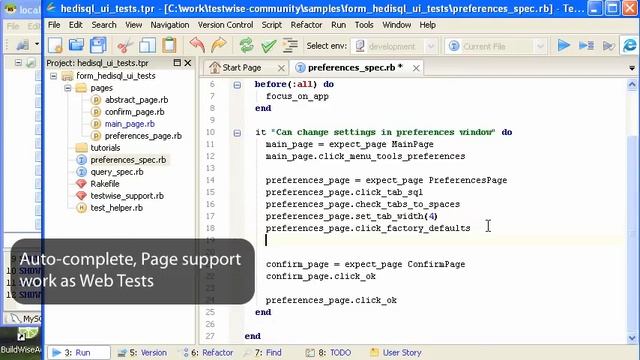The image size is (640, 360).
Task: Click the Save All floppy disk icon
Action: pyautogui.click(x=98, y=45)
